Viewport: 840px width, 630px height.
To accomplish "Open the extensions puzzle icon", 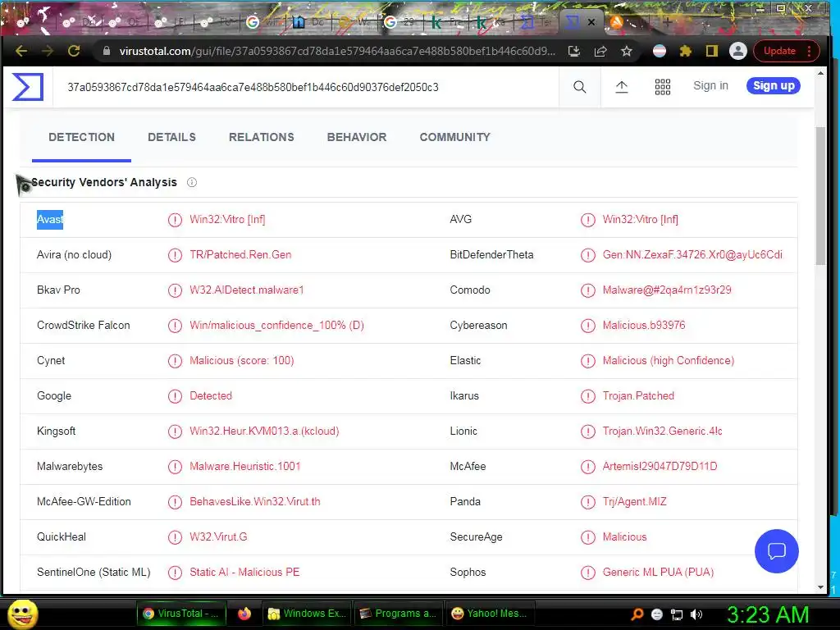I will coord(685,51).
